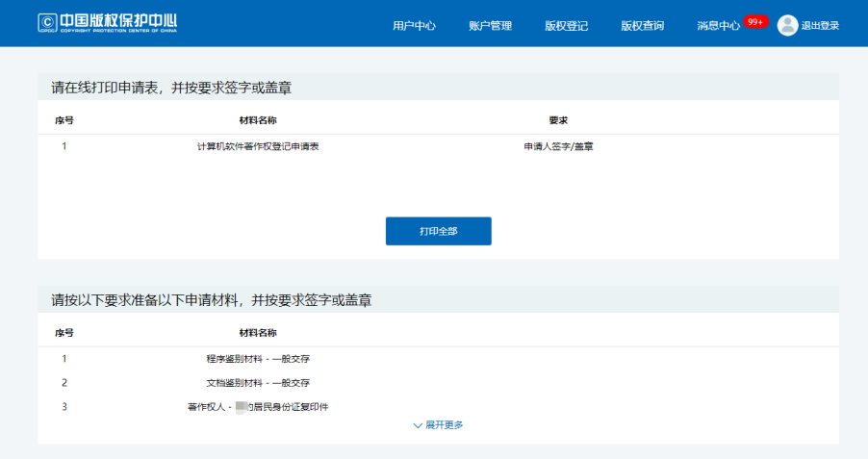Open the 消息中心 messages page
868x459 pixels.
point(718,25)
